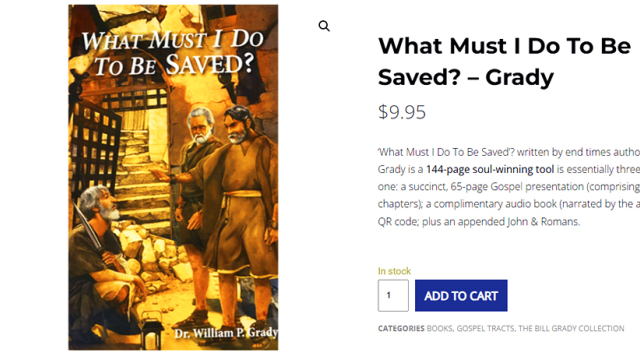Click the Add To Cart button
This screenshot has height=360, width=640.
click(461, 296)
